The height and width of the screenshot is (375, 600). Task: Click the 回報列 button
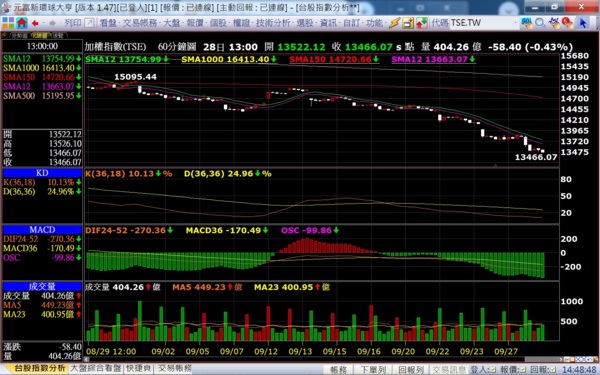[411, 370]
